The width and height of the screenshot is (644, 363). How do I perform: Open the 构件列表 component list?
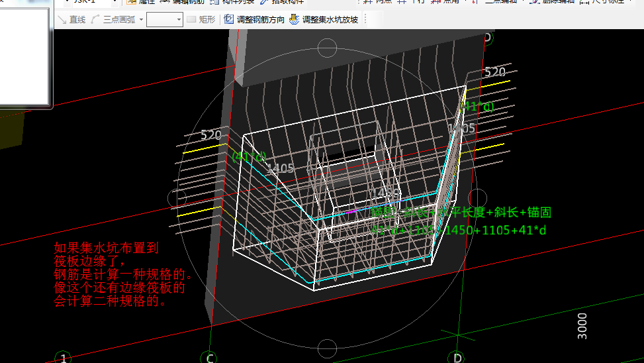232,1
